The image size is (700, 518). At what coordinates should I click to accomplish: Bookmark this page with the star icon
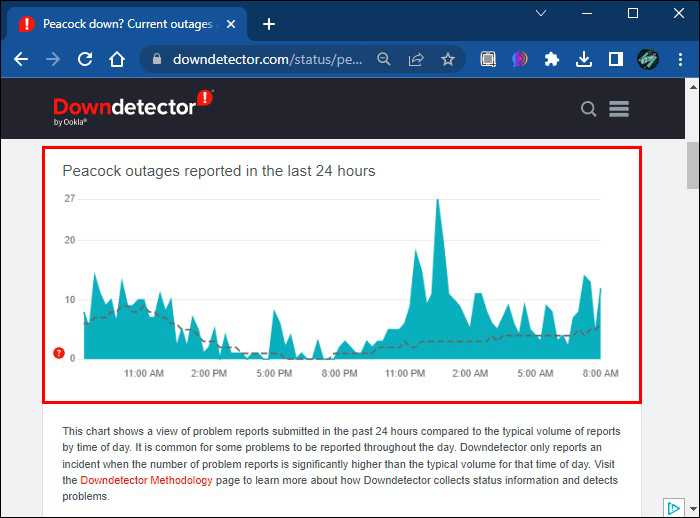point(448,59)
